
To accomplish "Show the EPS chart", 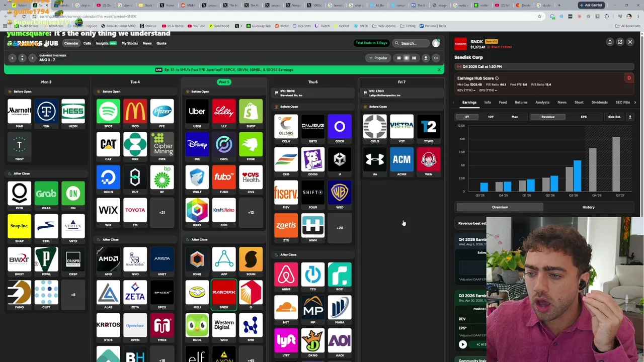I will point(584,117).
